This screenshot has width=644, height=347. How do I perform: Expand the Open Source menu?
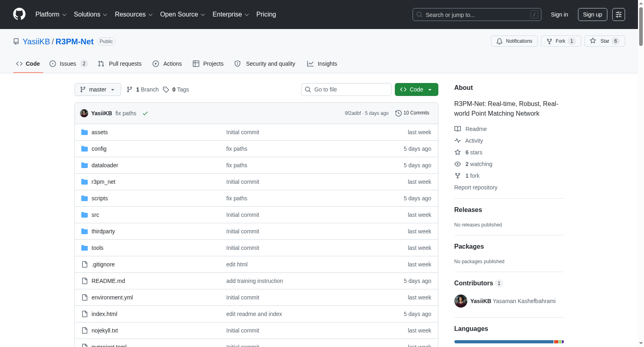click(x=183, y=15)
